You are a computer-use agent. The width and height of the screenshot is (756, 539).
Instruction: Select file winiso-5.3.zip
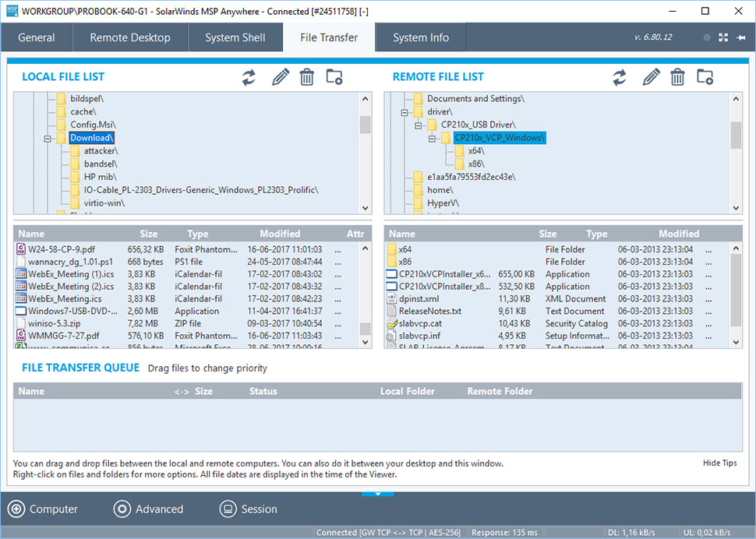[54, 323]
